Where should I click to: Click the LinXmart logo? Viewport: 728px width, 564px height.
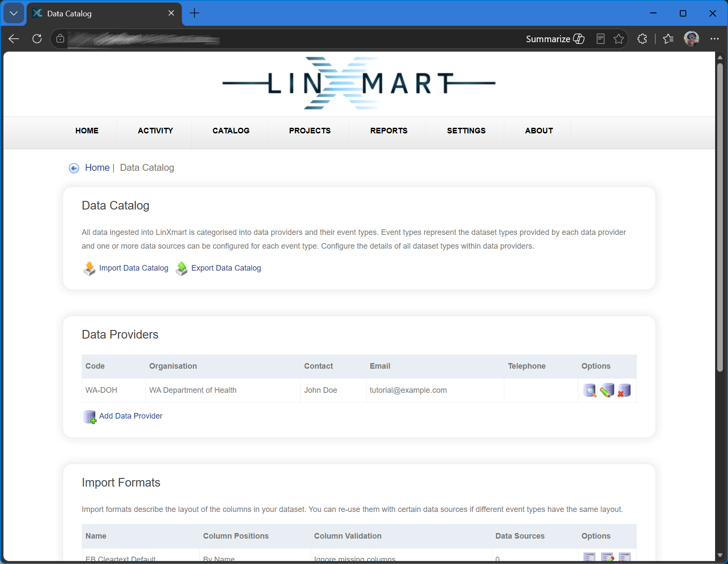pyautogui.click(x=359, y=83)
